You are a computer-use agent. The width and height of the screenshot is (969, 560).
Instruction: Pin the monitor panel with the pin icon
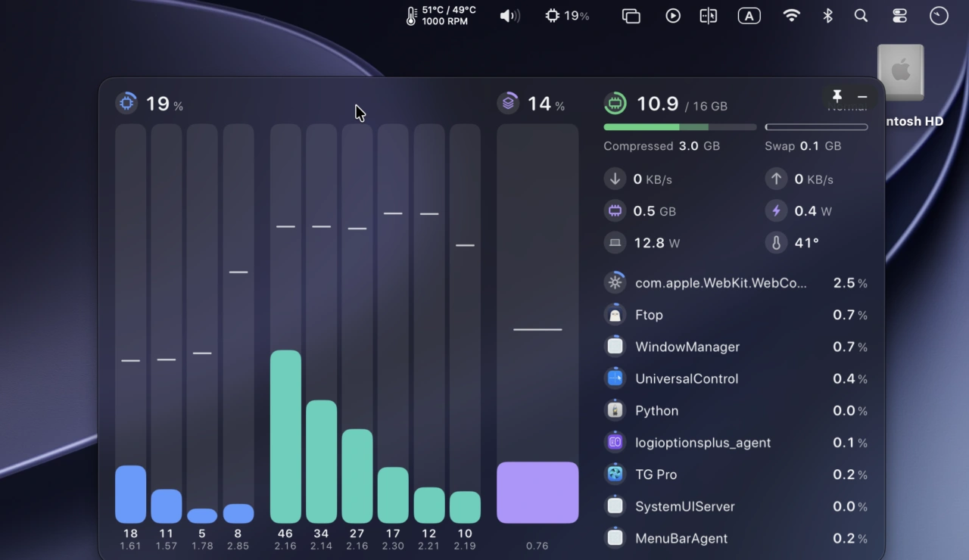click(x=837, y=96)
